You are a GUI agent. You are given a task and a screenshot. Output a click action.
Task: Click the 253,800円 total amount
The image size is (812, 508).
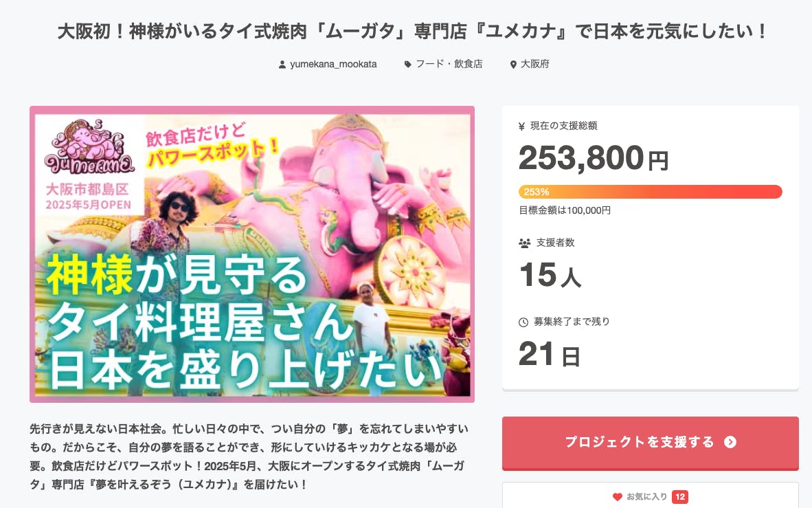click(593, 159)
